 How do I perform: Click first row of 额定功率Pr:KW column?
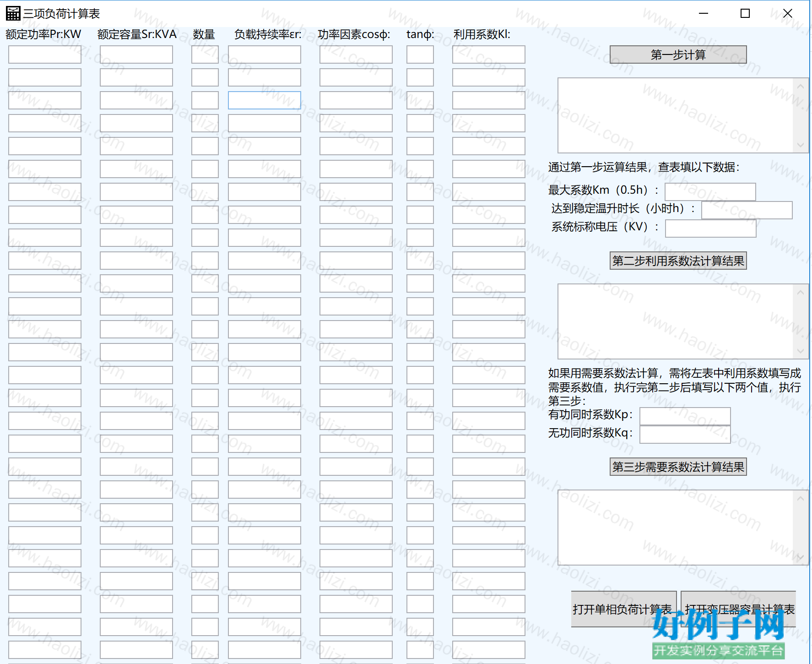45,54
